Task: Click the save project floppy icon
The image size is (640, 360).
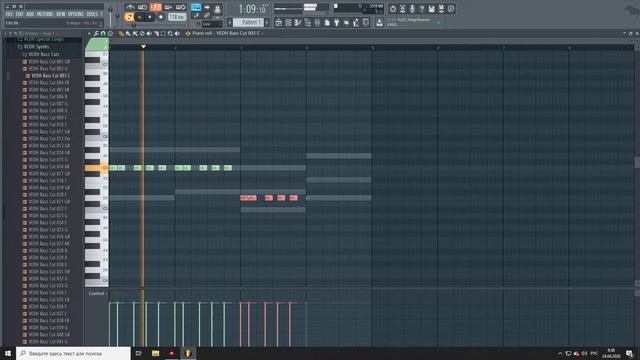Action: pos(431,8)
